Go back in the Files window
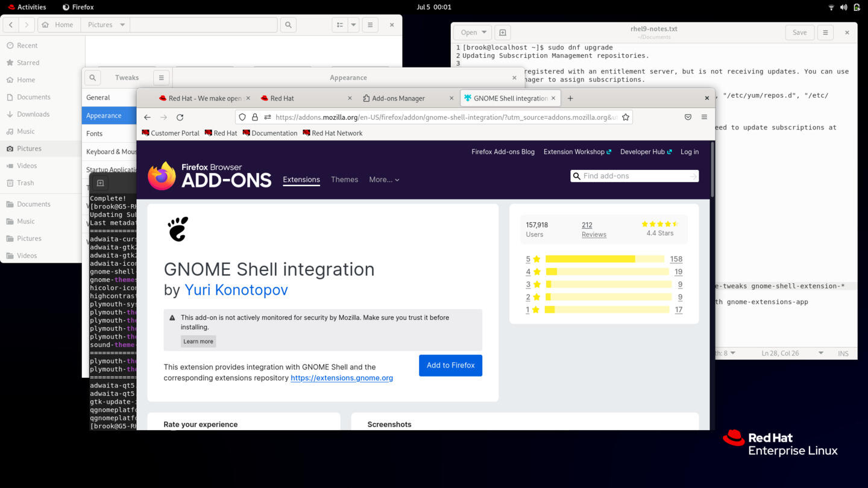Screen dimensions: 868x488 [x=11, y=25]
